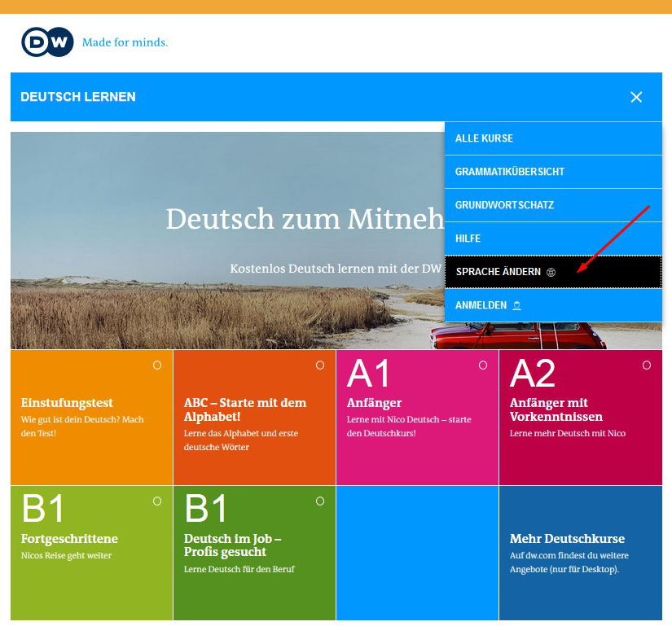Click the globe icon beside Sprache ändern
The width and height of the screenshot is (672, 626).
pyautogui.click(x=551, y=272)
